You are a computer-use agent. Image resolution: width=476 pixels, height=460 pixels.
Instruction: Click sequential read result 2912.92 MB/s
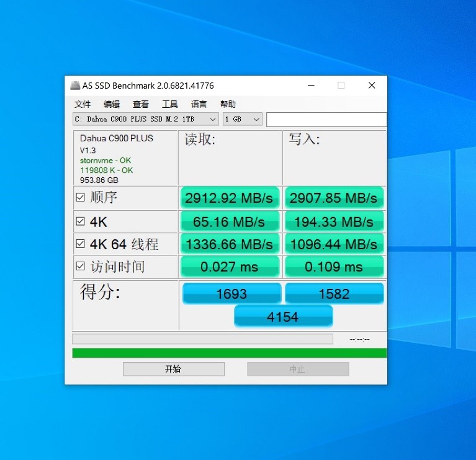[x=230, y=198]
